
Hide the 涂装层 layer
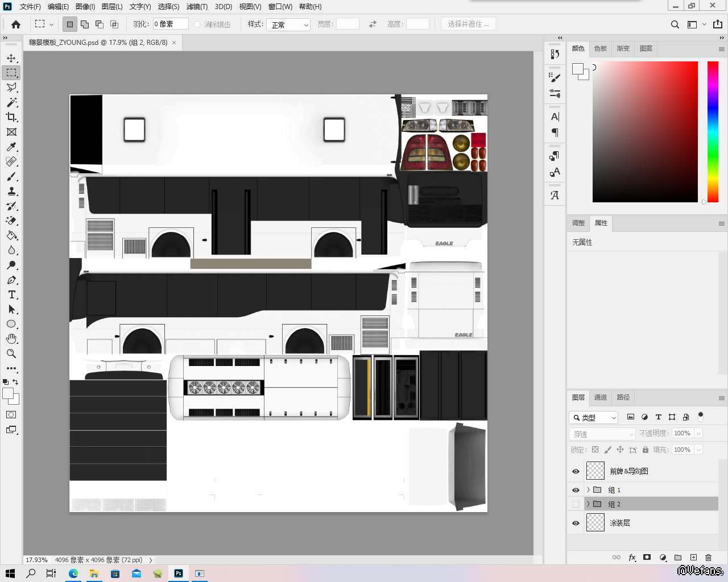[x=576, y=523]
